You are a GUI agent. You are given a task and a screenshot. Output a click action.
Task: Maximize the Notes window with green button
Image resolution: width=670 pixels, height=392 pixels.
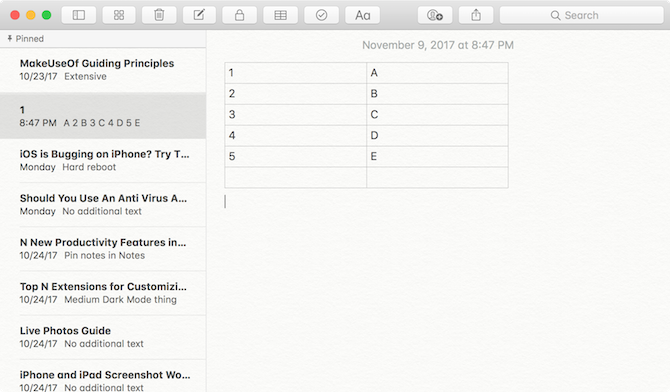(x=47, y=15)
